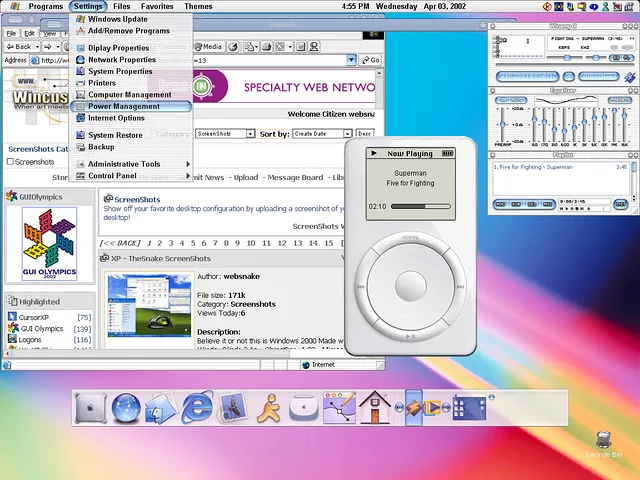Open Internet Explorer from the dock

point(197,408)
